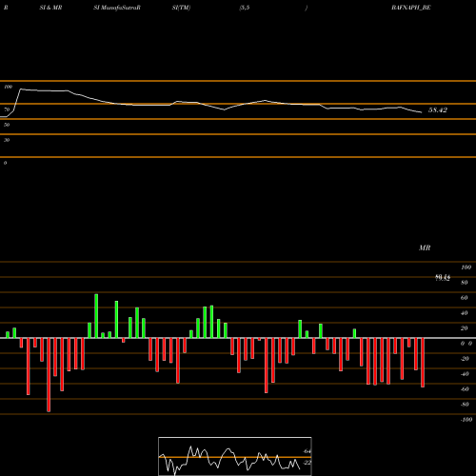Click the 64 label in mini chart
476x476 pixels.
click(307, 451)
